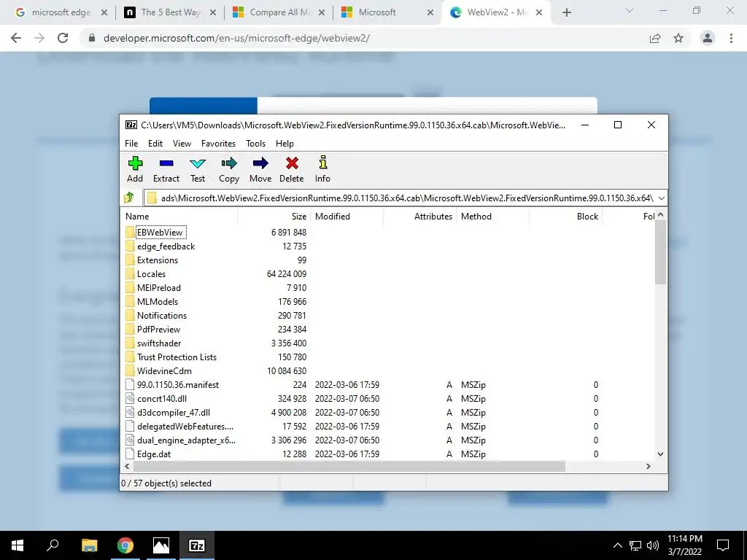The image size is (747, 560).
Task: Open File Explorer from taskbar
Action: (89, 545)
